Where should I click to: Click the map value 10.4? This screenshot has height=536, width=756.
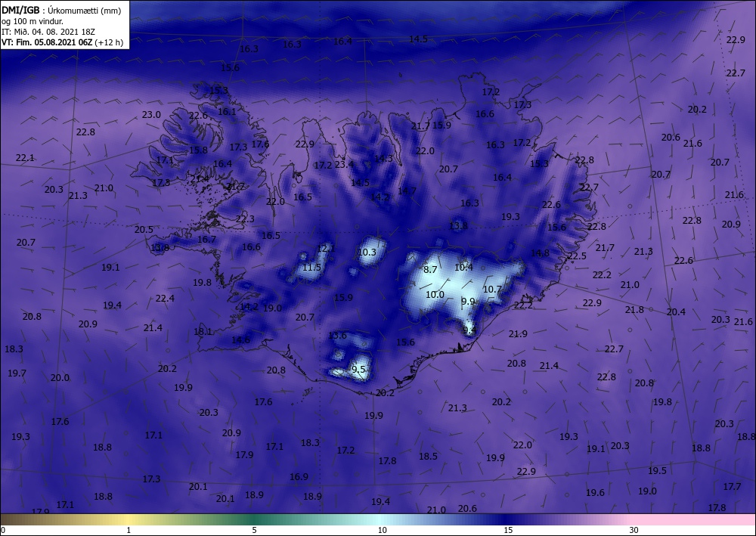(x=464, y=267)
